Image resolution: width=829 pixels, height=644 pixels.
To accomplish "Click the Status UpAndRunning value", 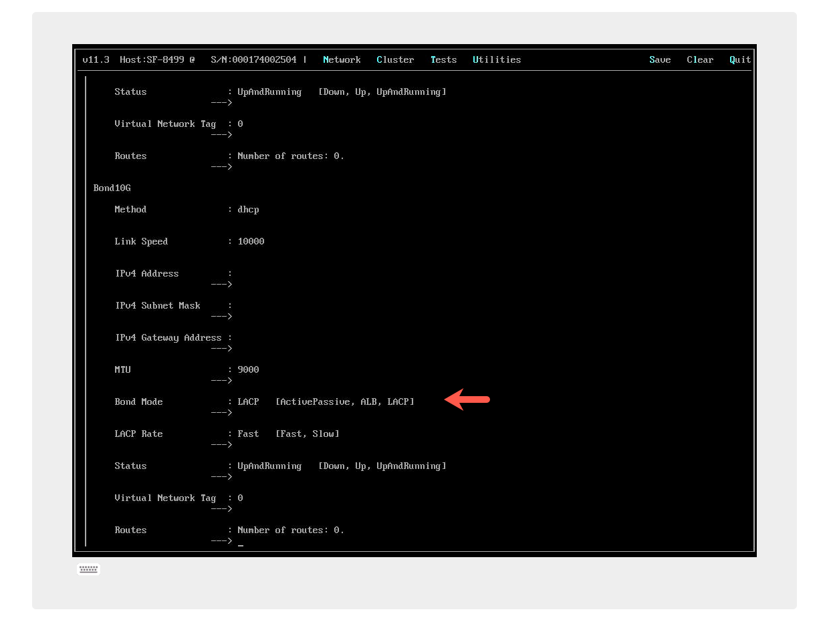I will tap(269, 466).
